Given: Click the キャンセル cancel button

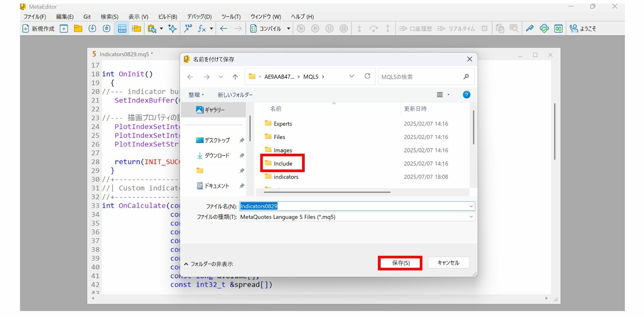Looking at the screenshot, I should click(448, 263).
